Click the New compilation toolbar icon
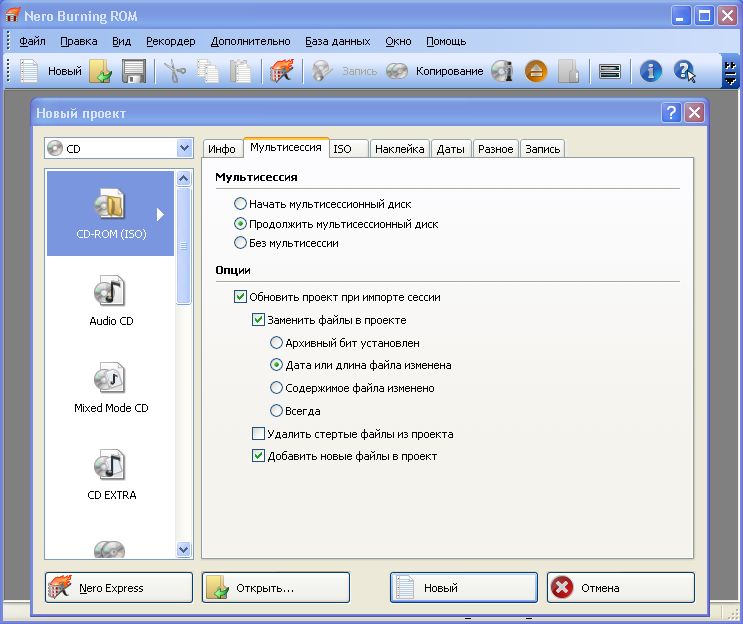 (x=29, y=72)
